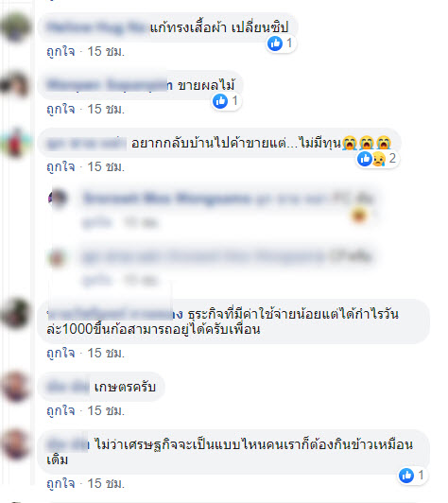Click 15 ชม. timestamp under ขายผลไม้

pyautogui.click(x=106, y=109)
